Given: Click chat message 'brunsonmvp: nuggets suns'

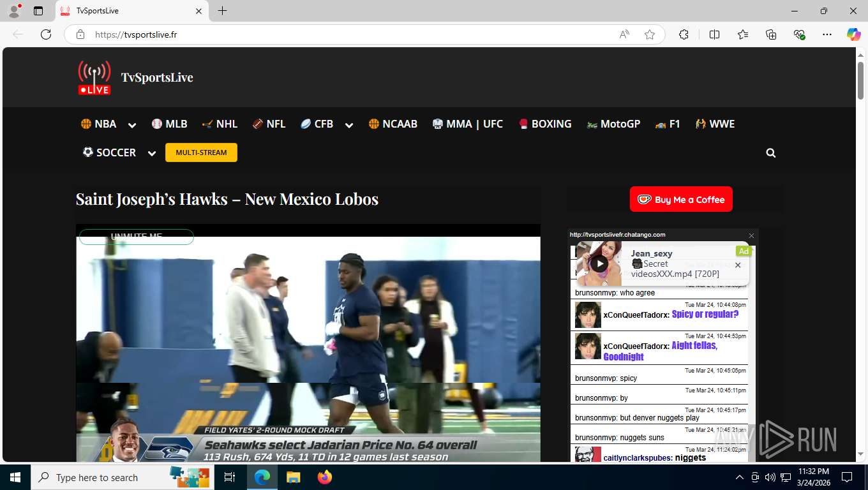Looking at the screenshot, I should pos(620,438).
